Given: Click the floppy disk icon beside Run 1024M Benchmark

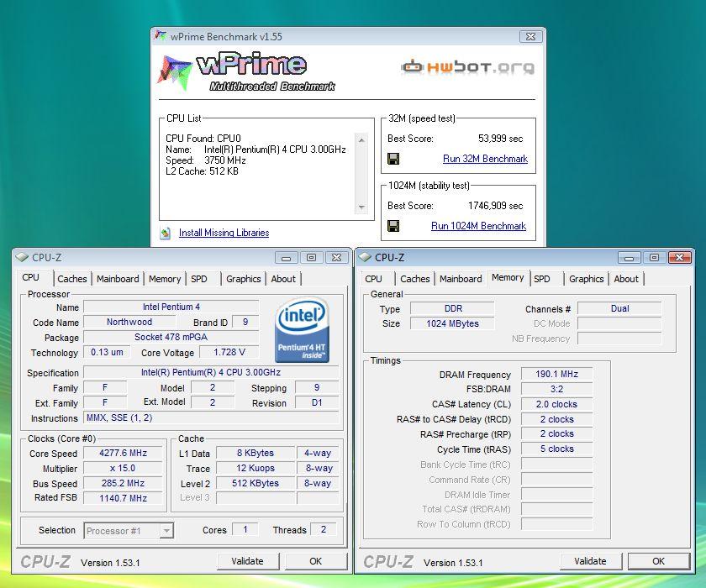Looking at the screenshot, I should [x=393, y=226].
